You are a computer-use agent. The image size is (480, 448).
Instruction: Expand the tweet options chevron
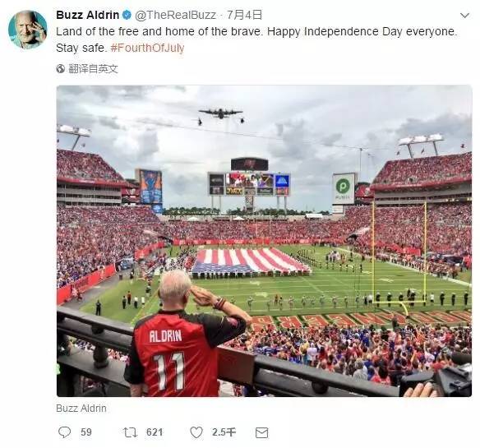pos(464,16)
